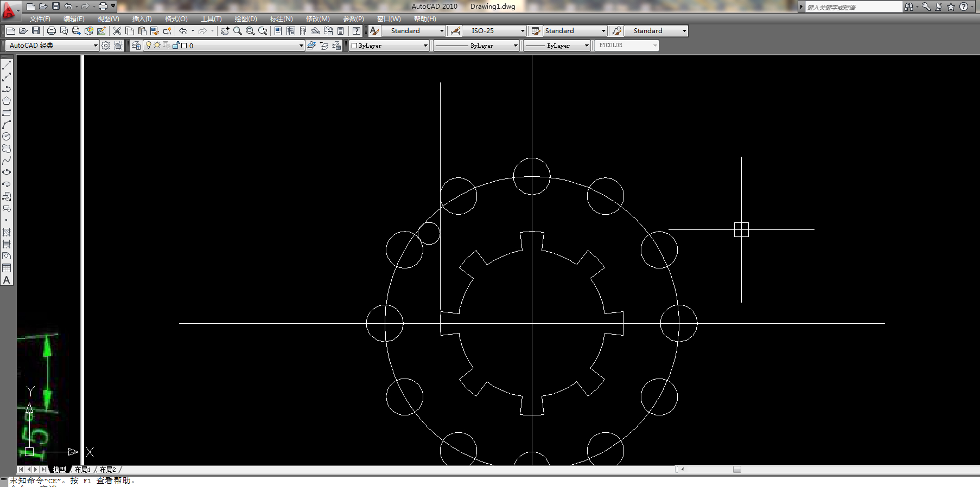The height and width of the screenshot is (487, 980).
Task: Select the Polyline tool
Action: coord(7,89)
